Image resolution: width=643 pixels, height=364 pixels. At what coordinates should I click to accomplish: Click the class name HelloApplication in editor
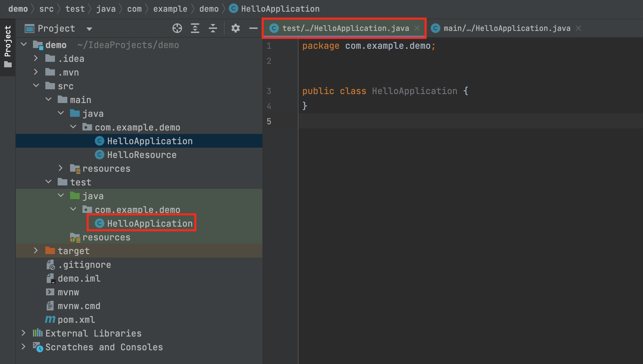415,91
